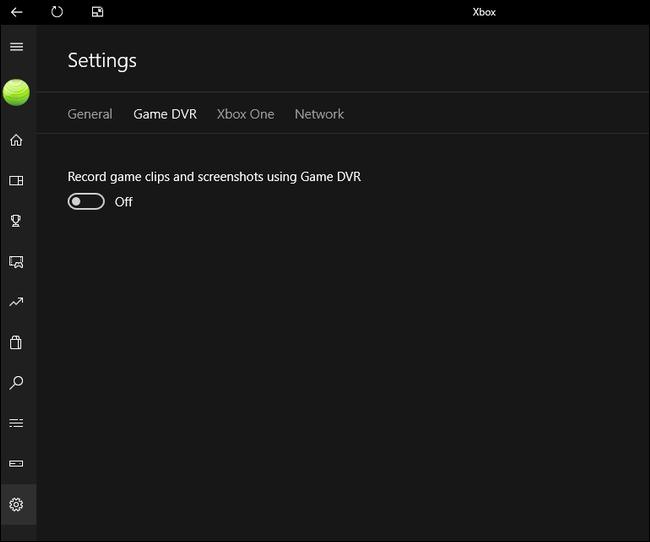Image resolution: width=650 pixels, height=542 pixels.
Task: Open the Store shopping bag icon
Action: point(16,343)
